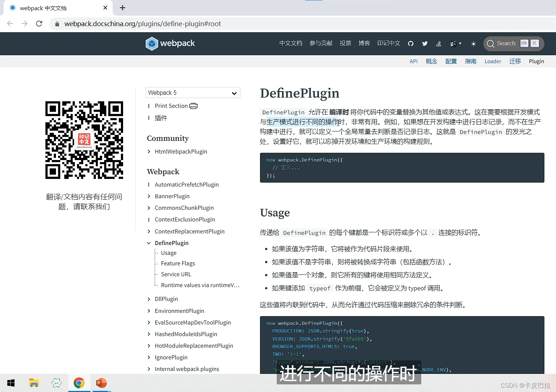Open the Stack Overflow icon link

[x=439, y=44]
